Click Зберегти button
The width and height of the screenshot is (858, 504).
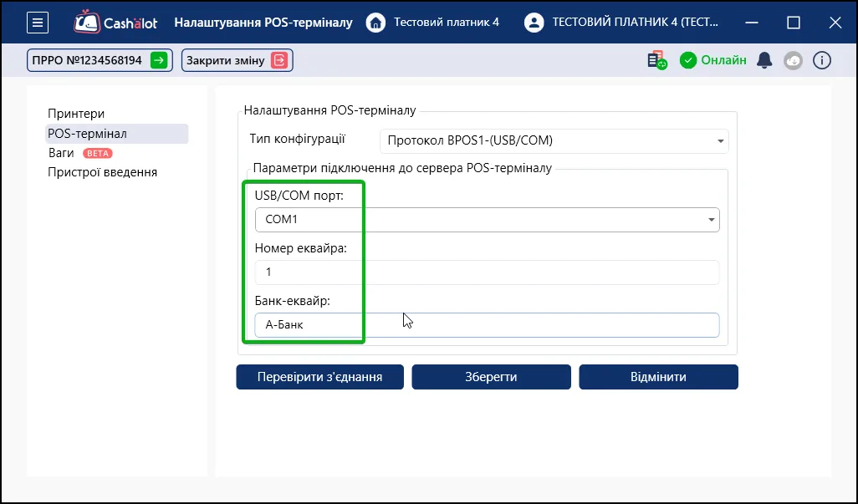[x=492, y=377]
